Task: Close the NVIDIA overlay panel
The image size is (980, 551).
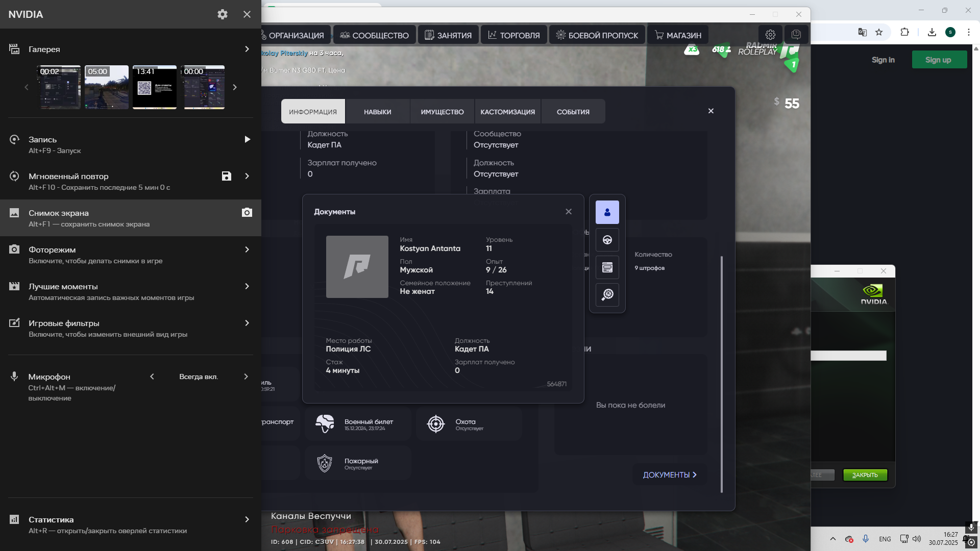Action: click(247, 14)
